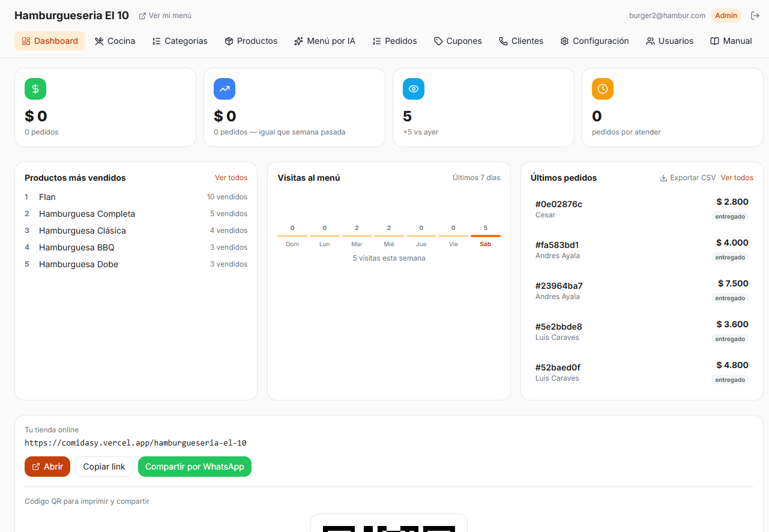Viewport: 769px width, 532px height.
Task: Click the Admin role badge
Action: pyautogui.click(x=726, y=16)
